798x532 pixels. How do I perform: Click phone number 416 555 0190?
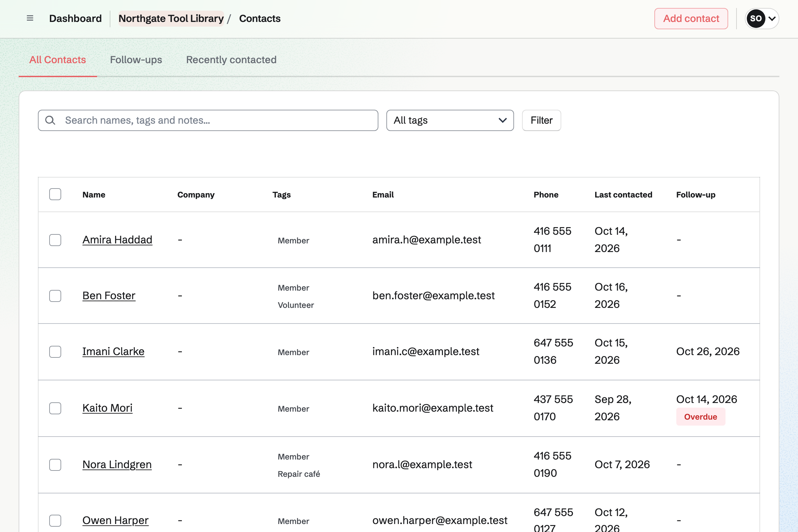(552, 465)
